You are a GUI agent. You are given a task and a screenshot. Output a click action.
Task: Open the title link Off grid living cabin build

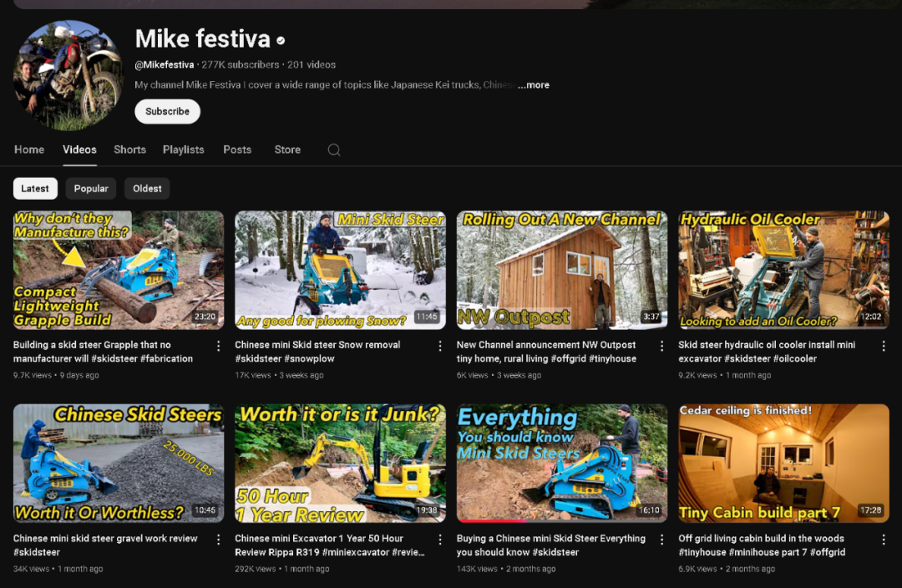tap(762, 545)
